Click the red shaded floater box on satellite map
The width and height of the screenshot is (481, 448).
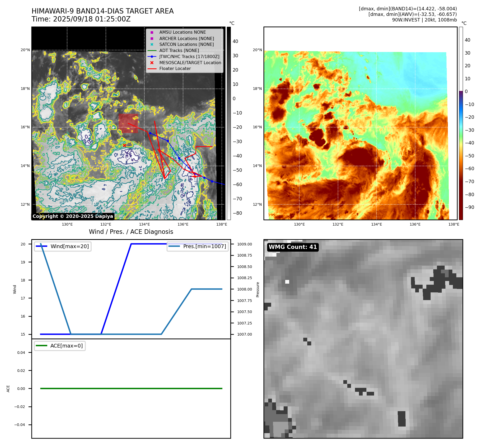point(128,124)
